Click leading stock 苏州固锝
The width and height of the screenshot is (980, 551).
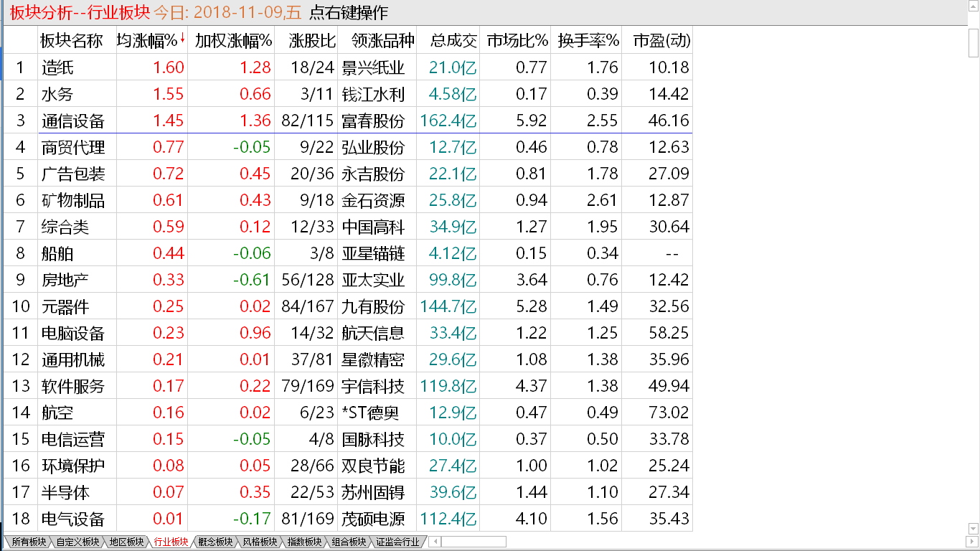[x=373, y=493]
